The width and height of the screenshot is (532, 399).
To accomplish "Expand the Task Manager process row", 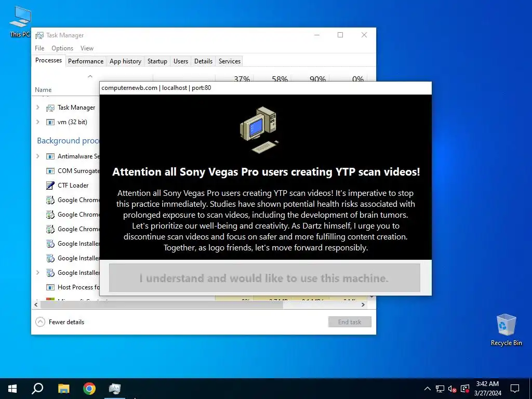I will click(37, 108).
